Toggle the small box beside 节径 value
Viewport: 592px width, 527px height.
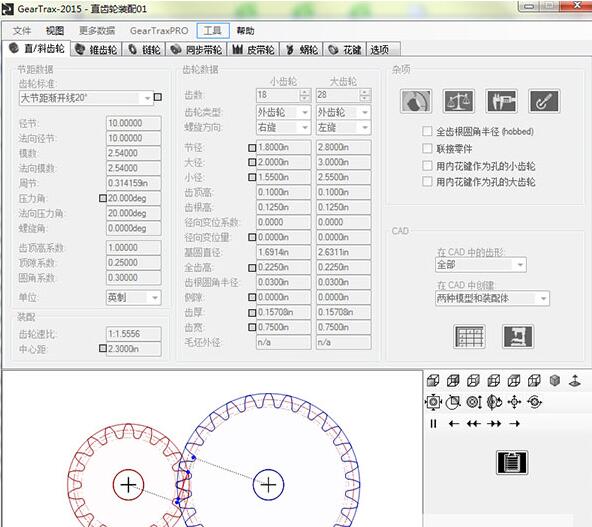coord(252,148)
